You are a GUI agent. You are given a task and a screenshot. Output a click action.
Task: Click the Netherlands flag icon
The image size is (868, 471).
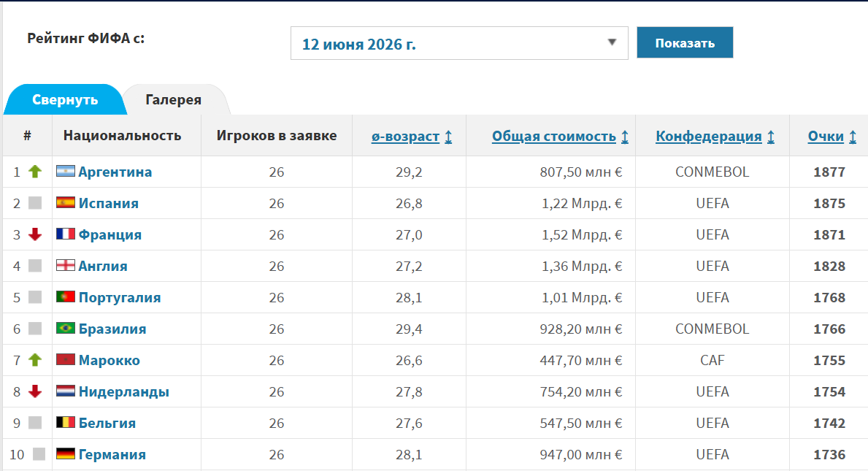[x=65, y=391]
